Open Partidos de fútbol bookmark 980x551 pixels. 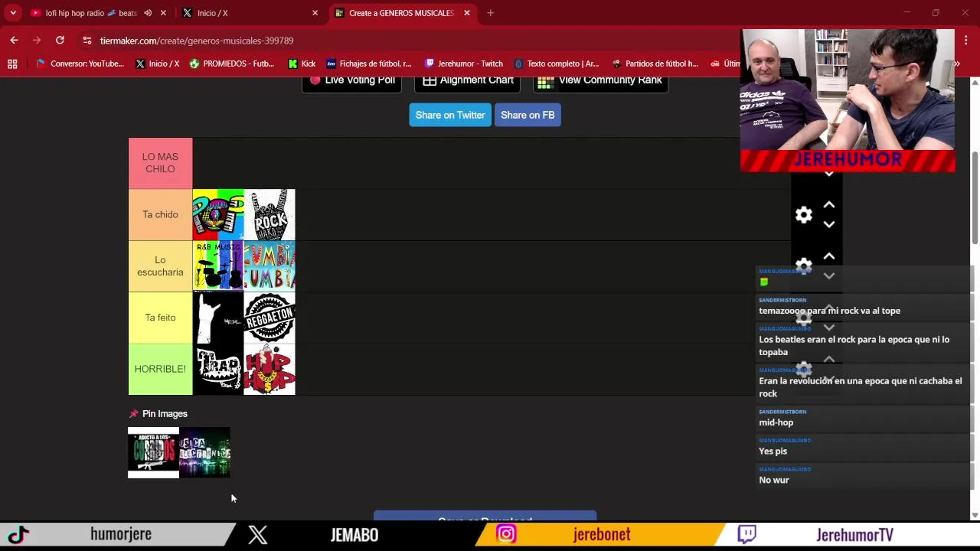[655, 64]
